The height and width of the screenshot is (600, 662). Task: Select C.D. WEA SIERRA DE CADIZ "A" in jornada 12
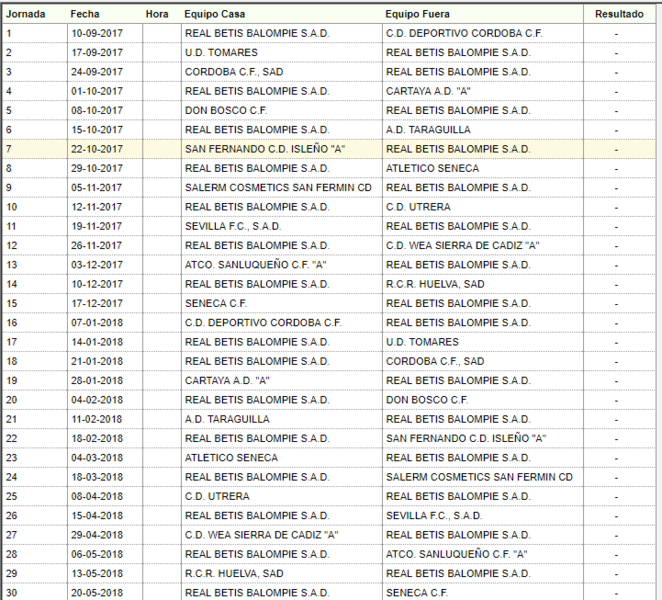(463, 245)
